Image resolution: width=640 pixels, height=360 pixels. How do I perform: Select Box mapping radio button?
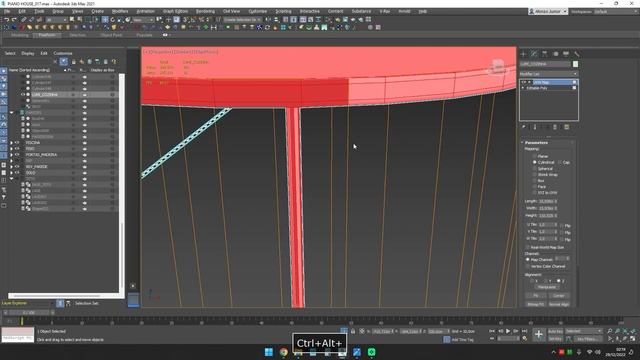535,180
